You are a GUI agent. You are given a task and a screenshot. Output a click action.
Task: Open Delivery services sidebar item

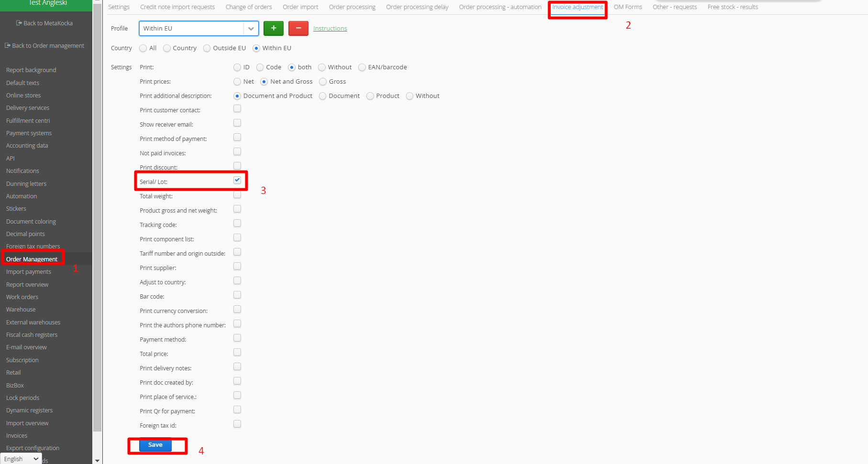click(x=28, y=108)
